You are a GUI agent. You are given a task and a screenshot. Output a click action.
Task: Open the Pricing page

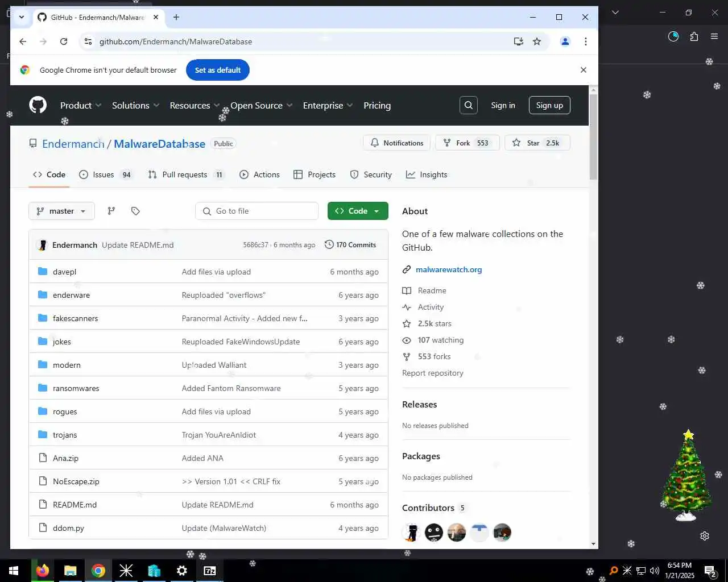click(x=377, y=105)
